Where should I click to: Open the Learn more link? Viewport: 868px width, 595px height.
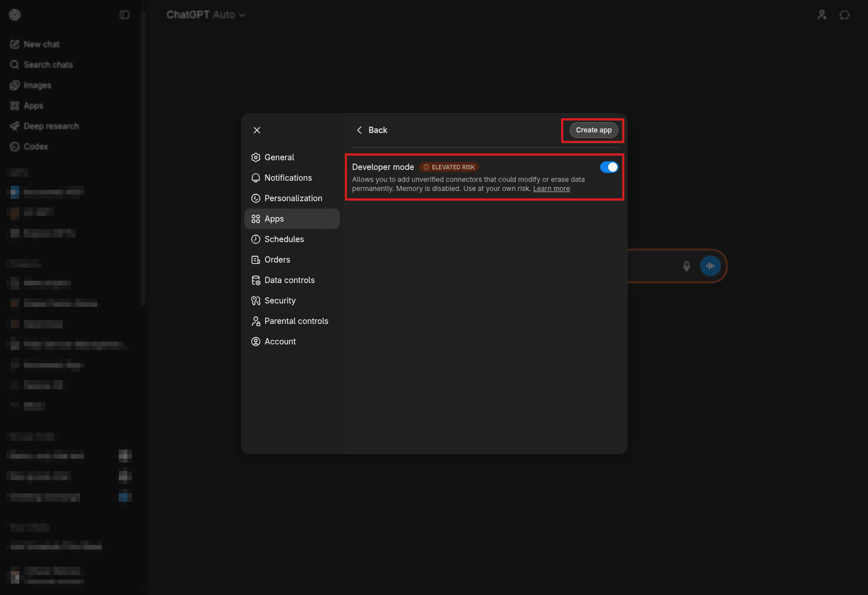click(x=551, y=188)
